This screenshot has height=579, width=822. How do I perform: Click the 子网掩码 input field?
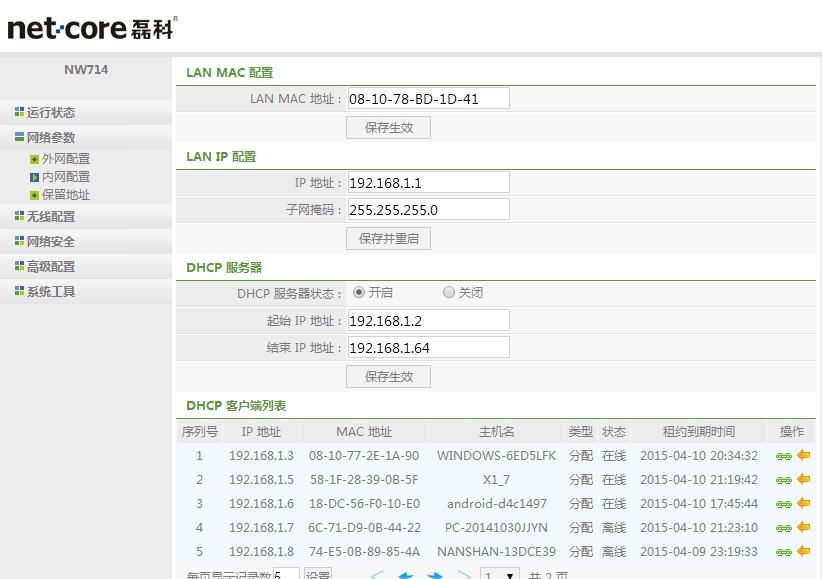[428, 209]
